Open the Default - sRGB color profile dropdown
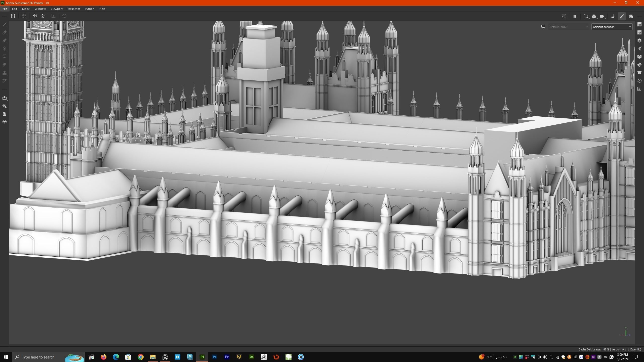Viewport: 644px width, 362px height. click(x=568, y=27)
